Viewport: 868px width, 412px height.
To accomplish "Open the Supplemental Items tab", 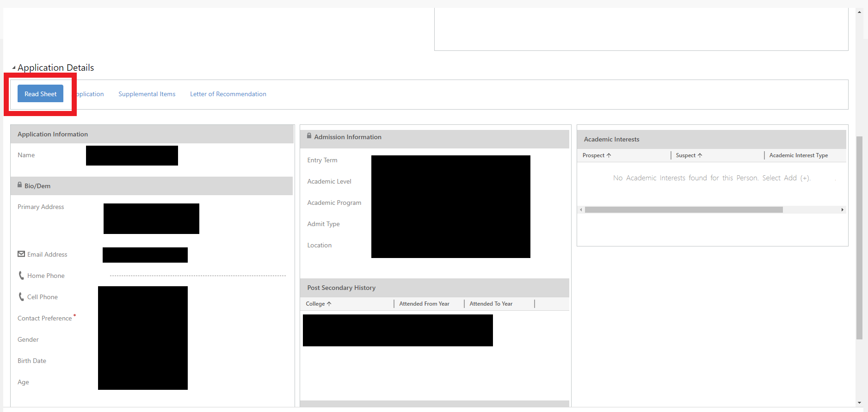I will point(147,94).
